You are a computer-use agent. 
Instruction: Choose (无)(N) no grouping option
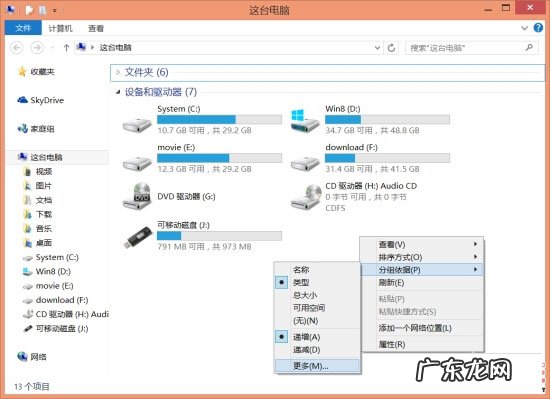tap(306, 321)
